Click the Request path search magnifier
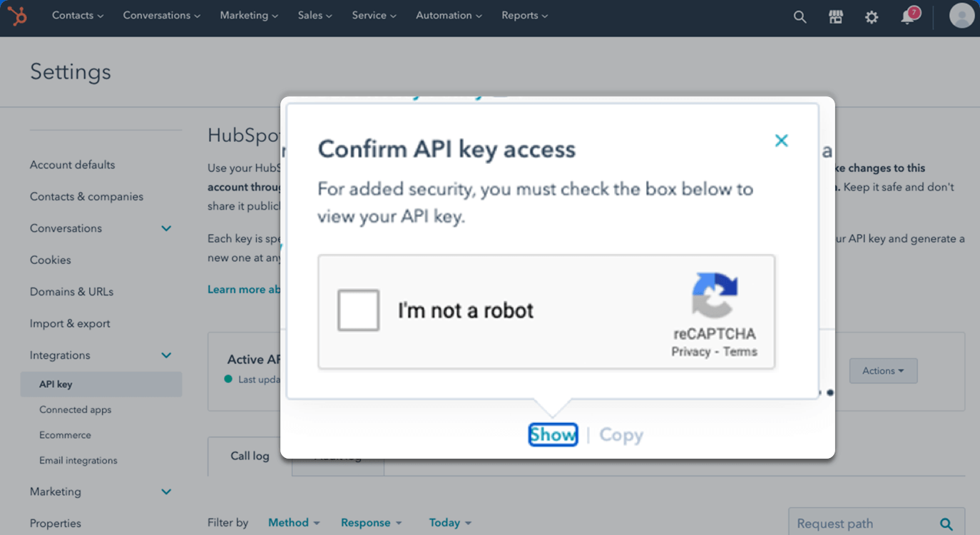The width and height of the screenshot is (980, 535). click(946, 524)
